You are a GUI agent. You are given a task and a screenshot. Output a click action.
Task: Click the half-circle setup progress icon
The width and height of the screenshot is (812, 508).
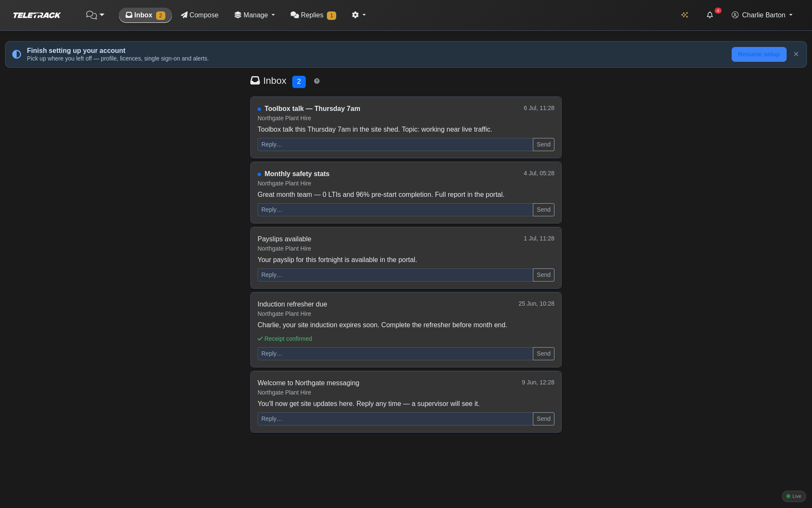tap(16, 54)
